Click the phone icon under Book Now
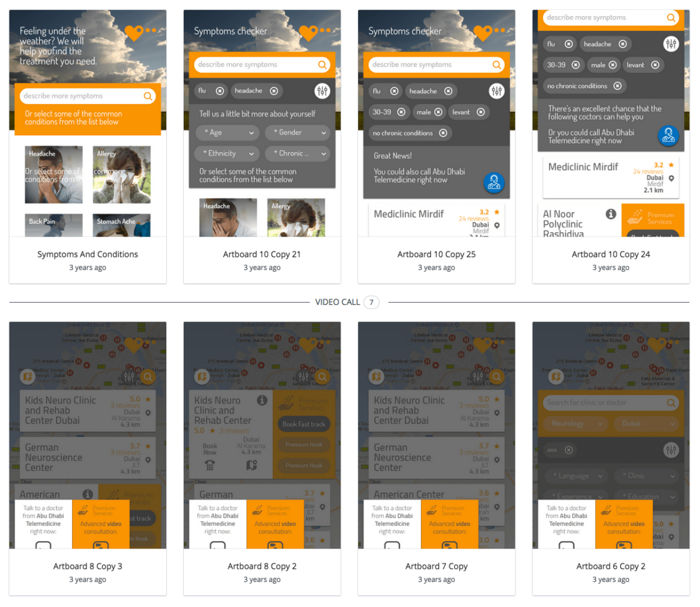The width and height of the screenshot is (700, 607). [209, 466]
